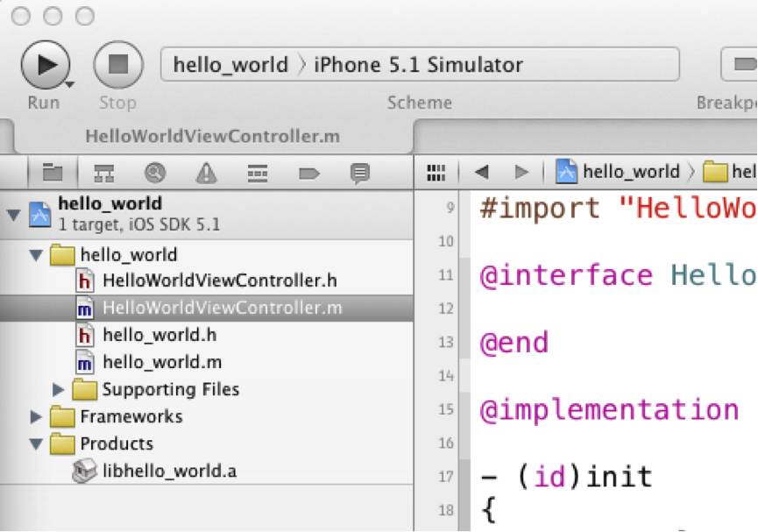Image resolution: width=758 pixels, height=532 pixels.
Task: Choose iPhone 5.1 Simulator destination
Action: [x=419, y=64]
